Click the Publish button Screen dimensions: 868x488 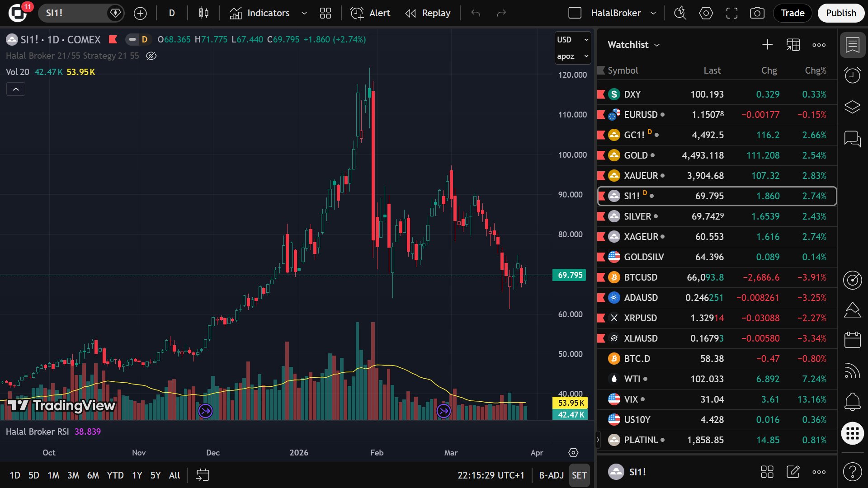[x=840, y=13]
